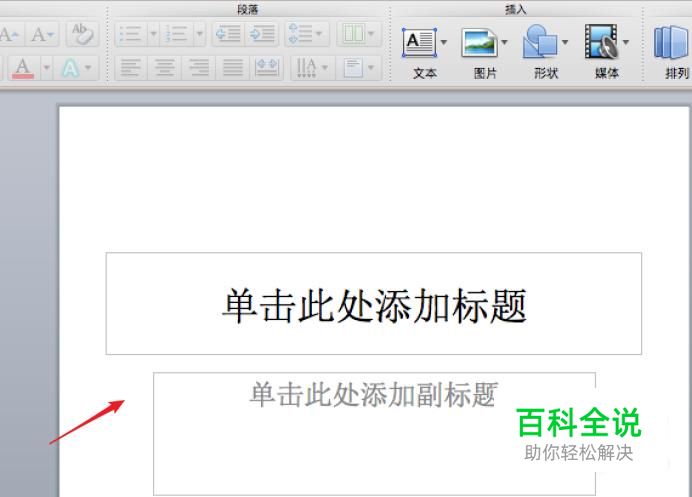Decrease the font size
This screenshot has height=497, width=692.
42,34
